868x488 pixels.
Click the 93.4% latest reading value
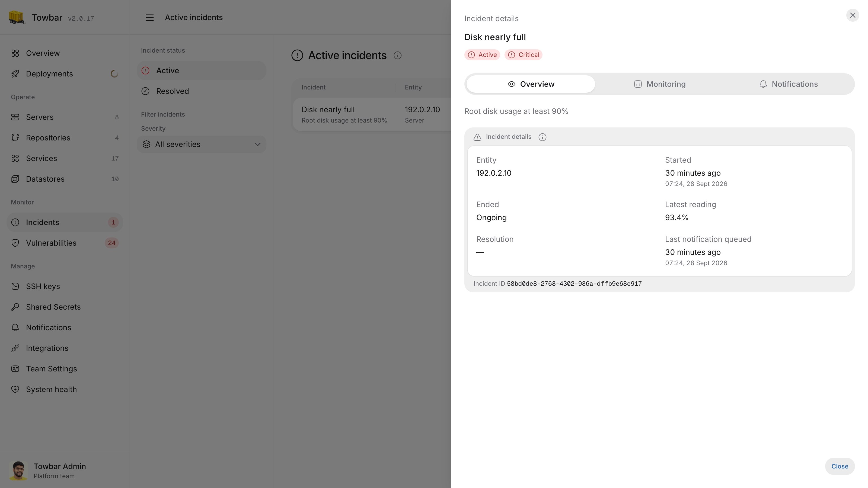pyautogui.click(x=676, y=217)
